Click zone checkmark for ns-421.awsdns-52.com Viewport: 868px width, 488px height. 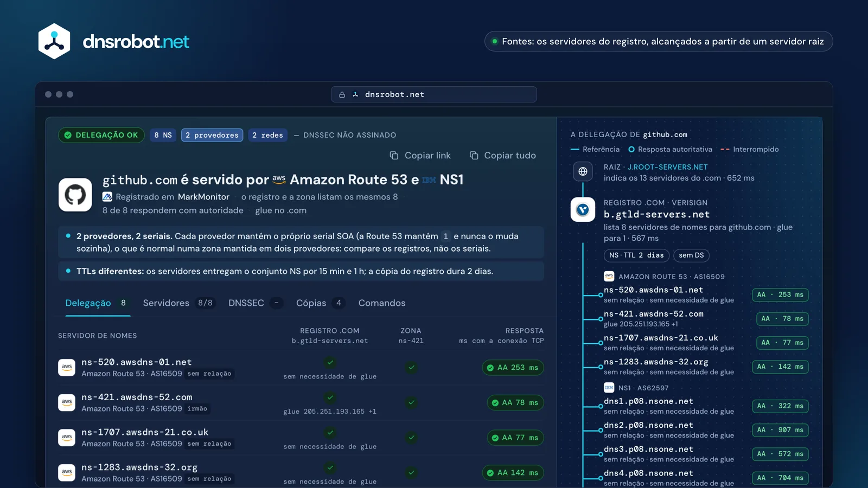click(x=411, y=402)
